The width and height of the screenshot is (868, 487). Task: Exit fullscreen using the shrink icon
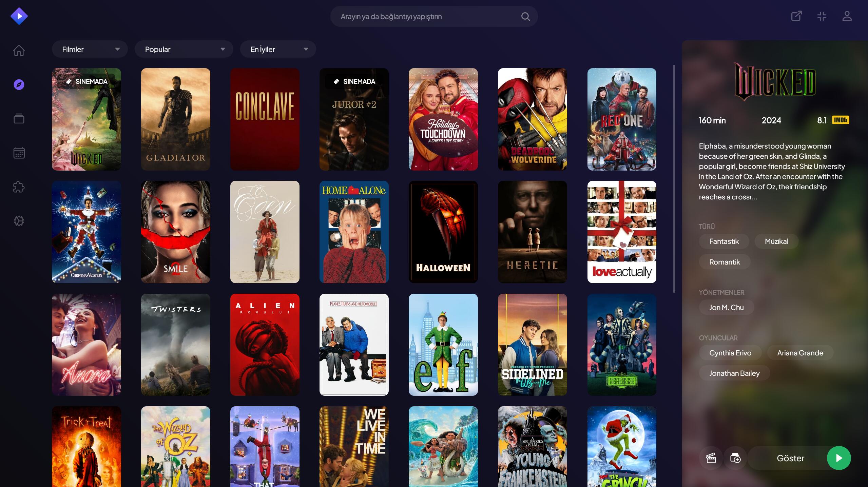tap(822, 16)
